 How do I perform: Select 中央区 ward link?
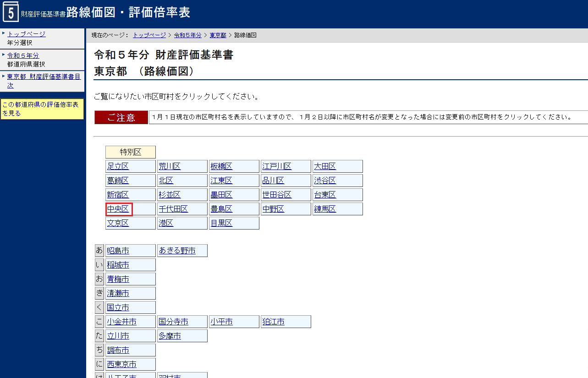[x=118, y=209]
